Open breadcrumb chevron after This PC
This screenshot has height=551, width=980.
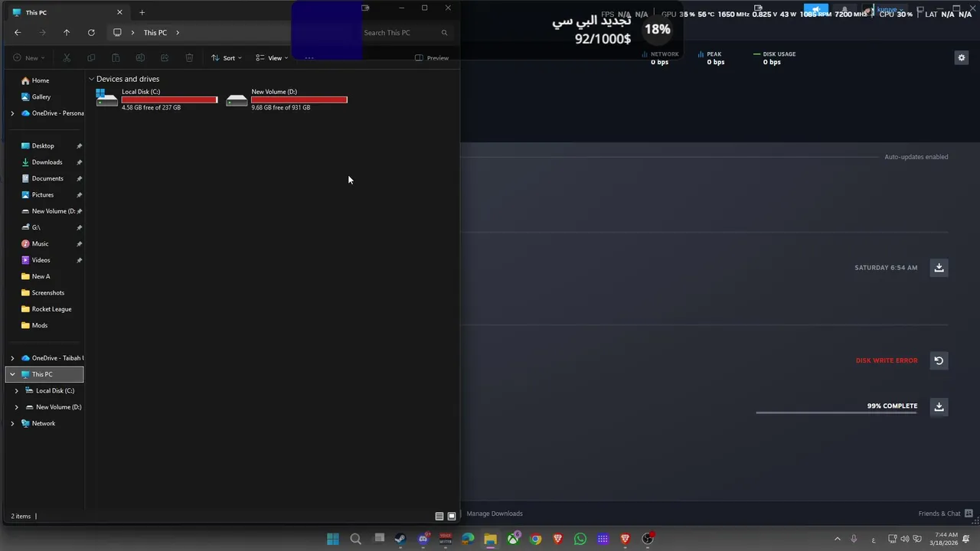pyautogui.click(x=178, y=32)
